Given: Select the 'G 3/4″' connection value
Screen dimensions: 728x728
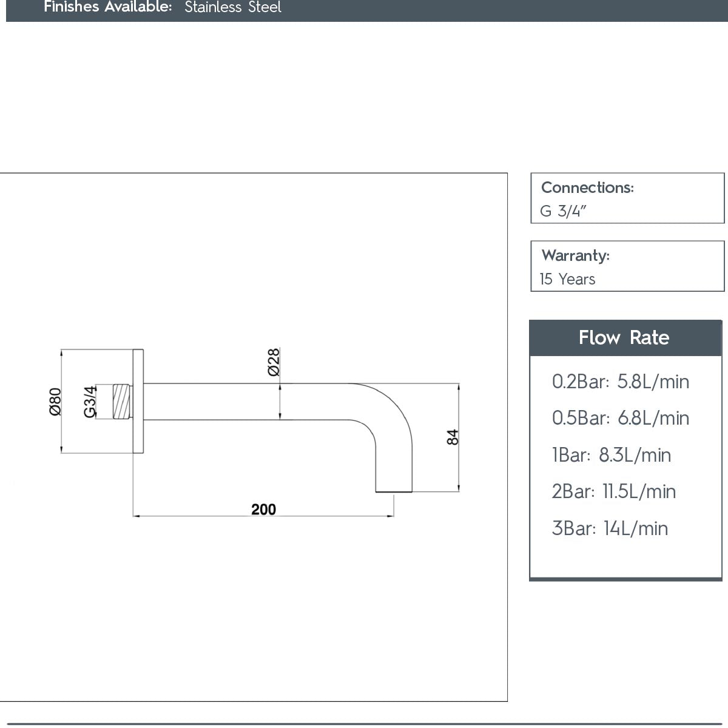Looking at the screenshot, I should [x=564, y=211].
